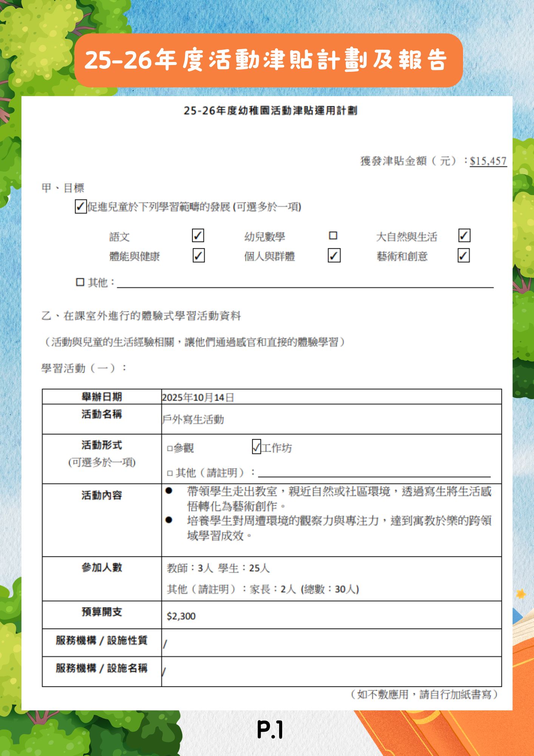Select the activity name 戶外寫生活動
The image size is (534, 756).
click(x=193, y=419)
